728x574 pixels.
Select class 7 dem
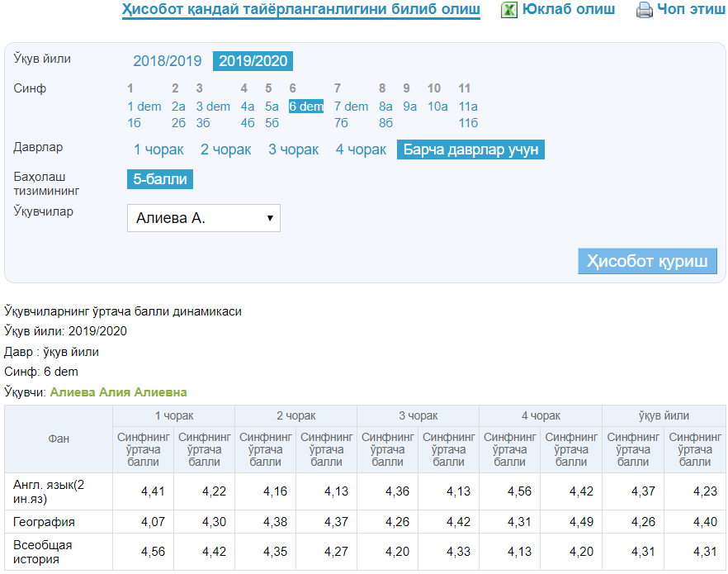pyautogui.click(x=351, y=107)
